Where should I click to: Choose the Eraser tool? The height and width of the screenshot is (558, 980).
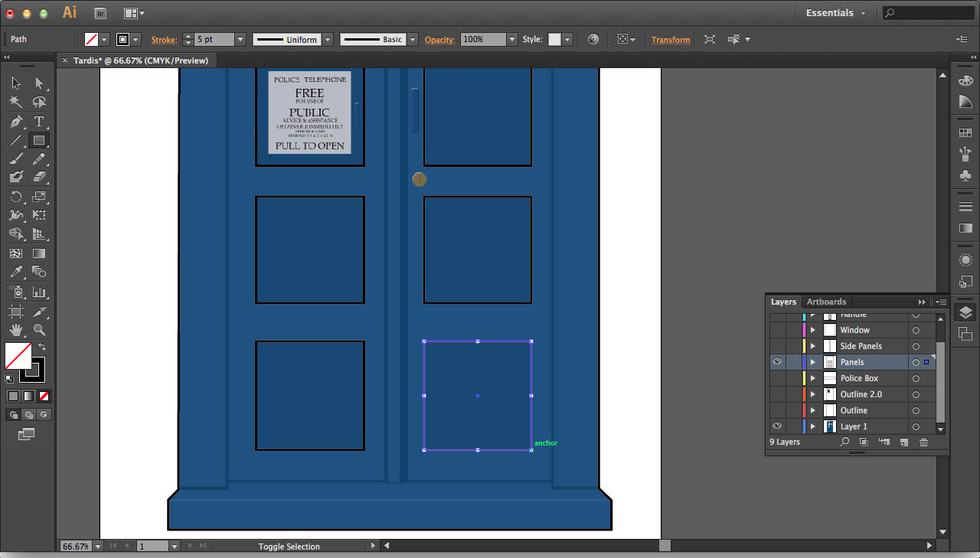point(39,177)
